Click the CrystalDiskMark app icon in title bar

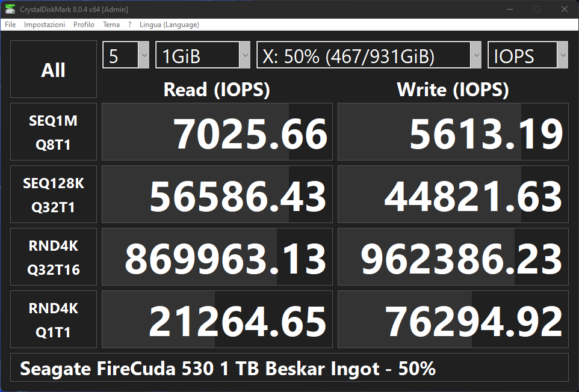10,9
